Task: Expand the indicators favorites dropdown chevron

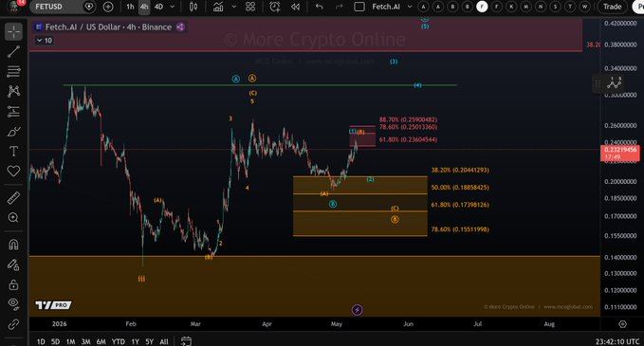Action: 234,7
